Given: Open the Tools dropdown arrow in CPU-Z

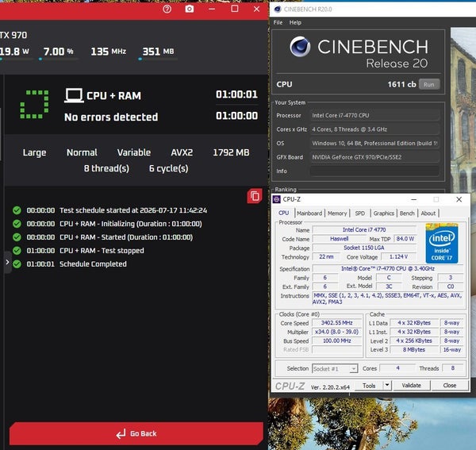Looking at the screenshot, I should click(387, 386).
